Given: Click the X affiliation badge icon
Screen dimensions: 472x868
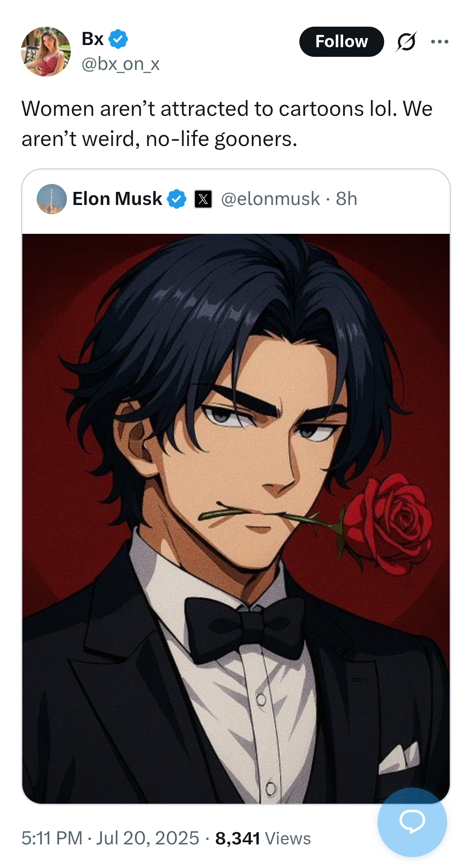Looking at the screenshot, I should [x=203, y=199].
